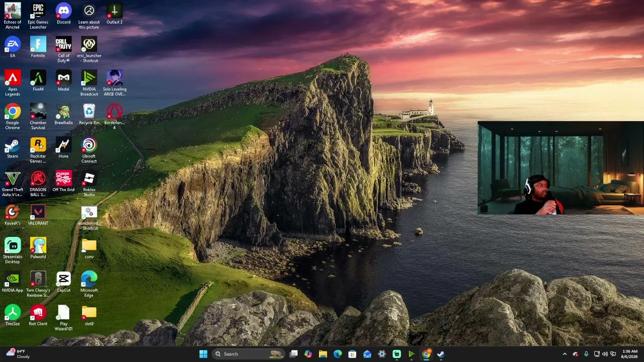The height and width of the screenshot is (362, 644).
Task: Open Microsoft Edge from the taskbar
Action: pyautogui.click(x=338, y=354)
